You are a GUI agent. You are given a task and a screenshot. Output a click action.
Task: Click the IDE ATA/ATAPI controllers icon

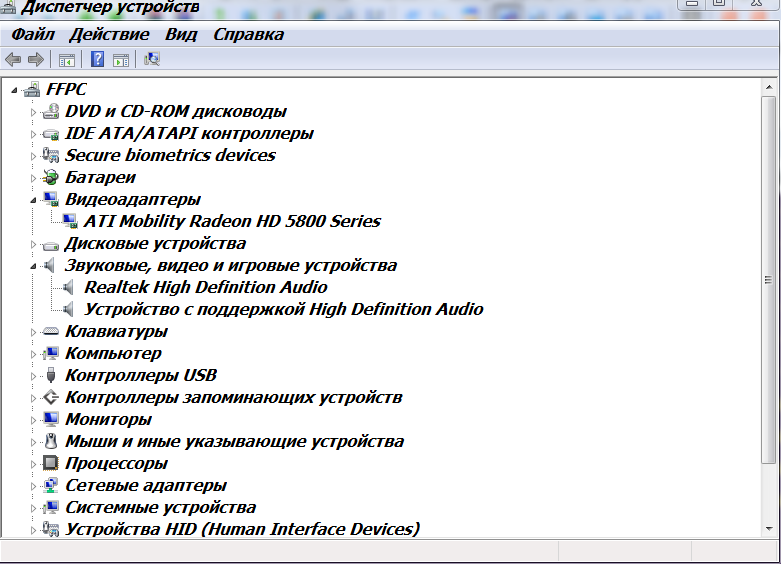51,134
